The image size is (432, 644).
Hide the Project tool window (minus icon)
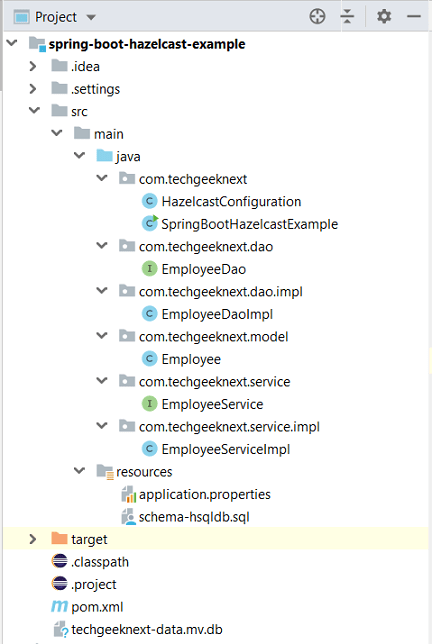point(414,17)
